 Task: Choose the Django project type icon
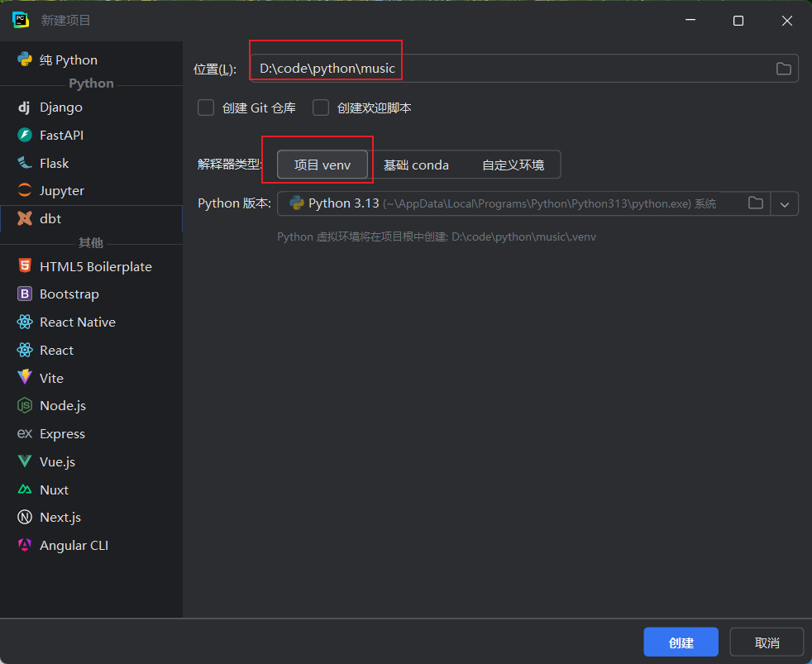point(24,107)
